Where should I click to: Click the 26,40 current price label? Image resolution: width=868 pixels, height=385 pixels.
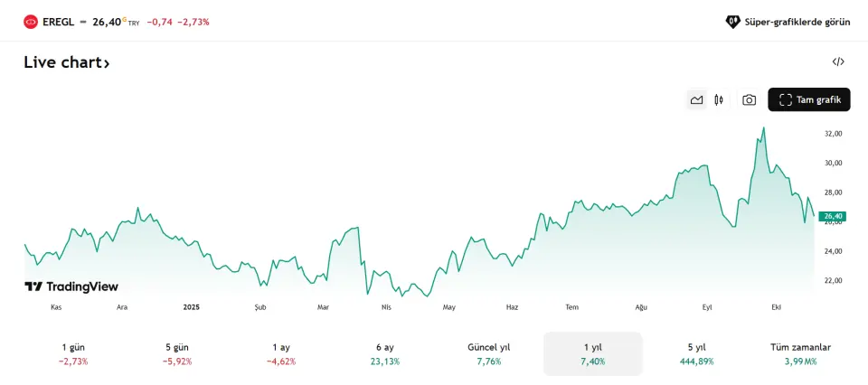(x=831, y=216)
